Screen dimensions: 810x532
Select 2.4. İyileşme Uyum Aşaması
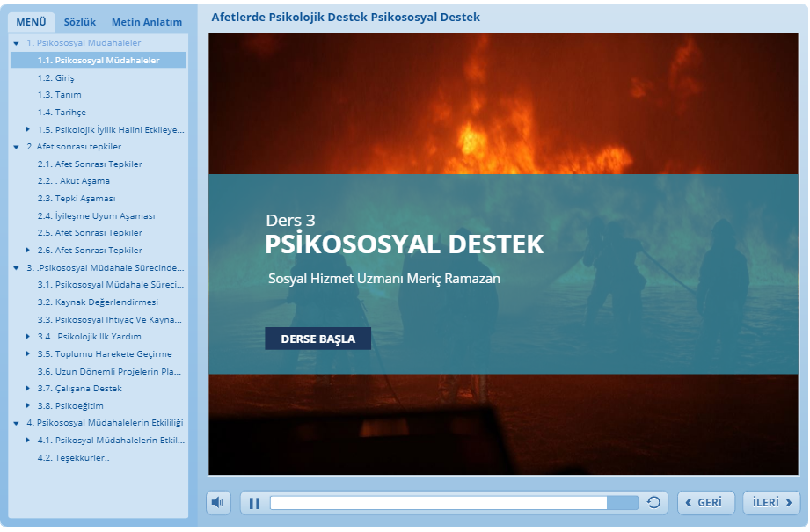tap(96, 216)
